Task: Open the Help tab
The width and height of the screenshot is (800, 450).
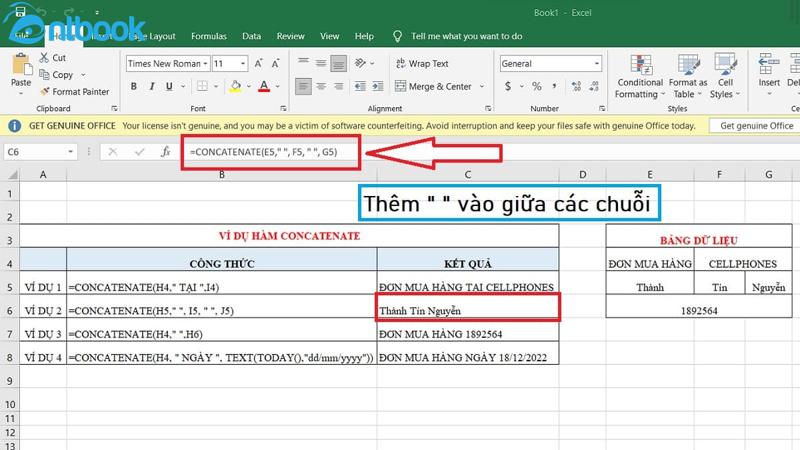Action: pyautogui.click(x=364, y=36)
